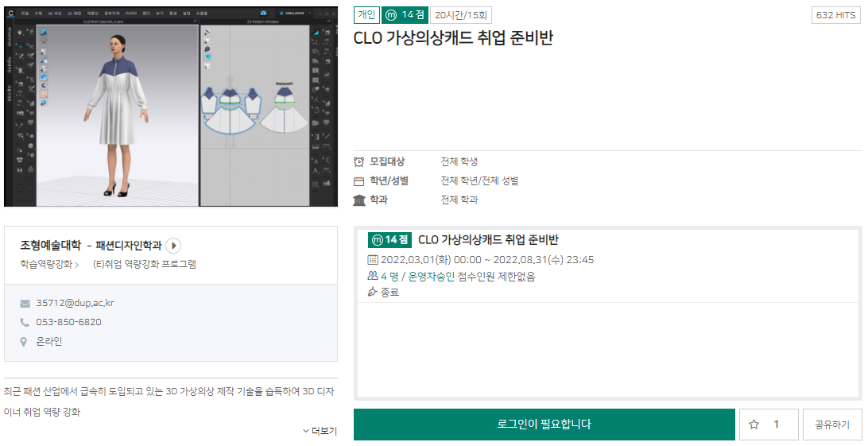Open the 학습역량강화 category link
The width and height of the screenshot is (868, 446).
pyautogui.click(x=46, y=264)
